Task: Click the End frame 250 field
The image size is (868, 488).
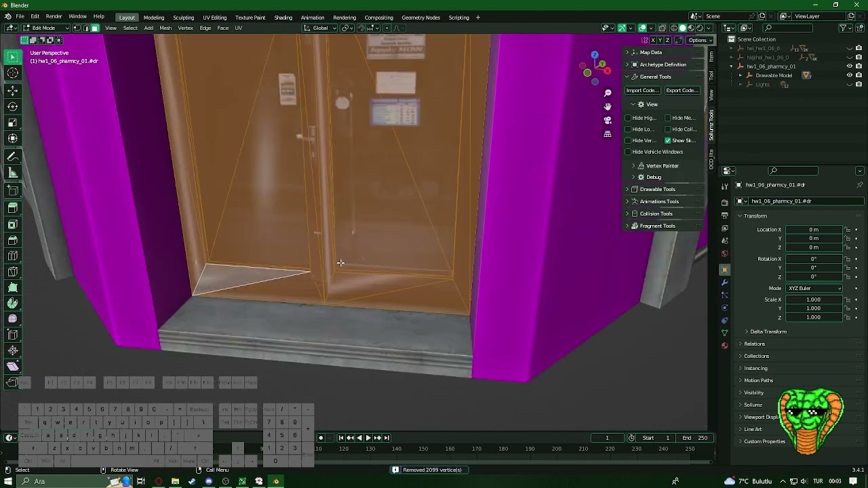Action: 696,438
